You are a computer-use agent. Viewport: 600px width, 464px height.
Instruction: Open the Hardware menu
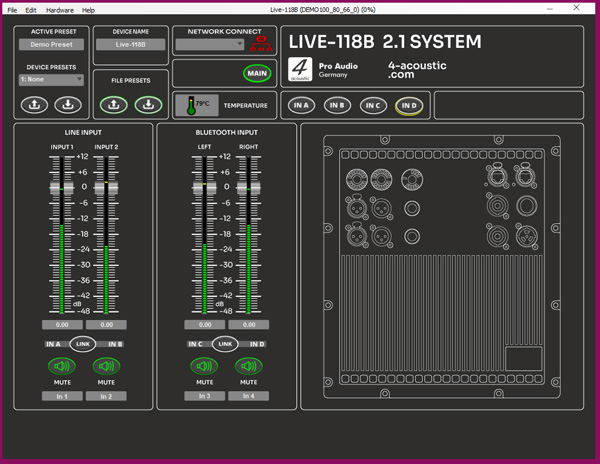pos(60,9)
